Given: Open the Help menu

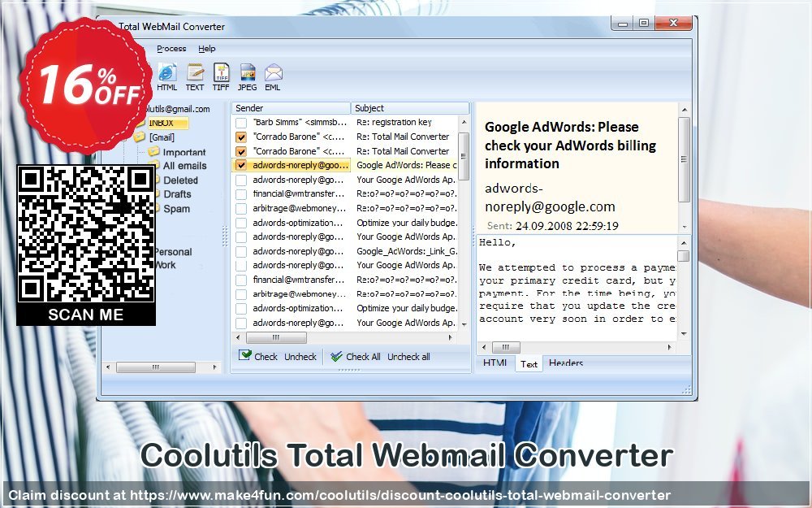Looking at the screenshot, I should pos(206,48).
